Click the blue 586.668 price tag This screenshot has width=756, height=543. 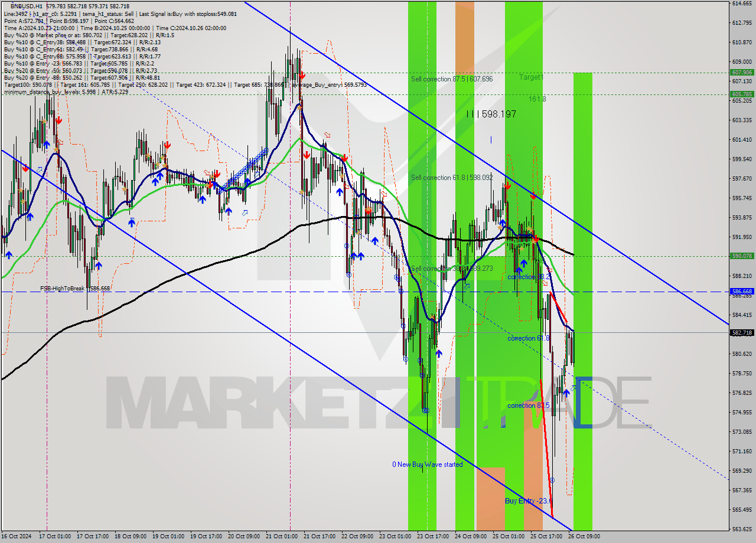pos(742,291)
